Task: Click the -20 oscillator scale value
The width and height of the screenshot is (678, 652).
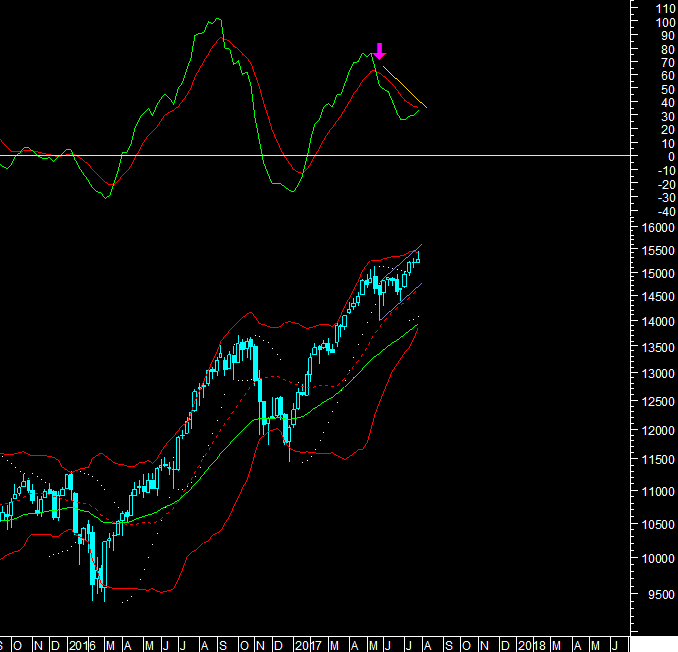Action: pos(667,185)
